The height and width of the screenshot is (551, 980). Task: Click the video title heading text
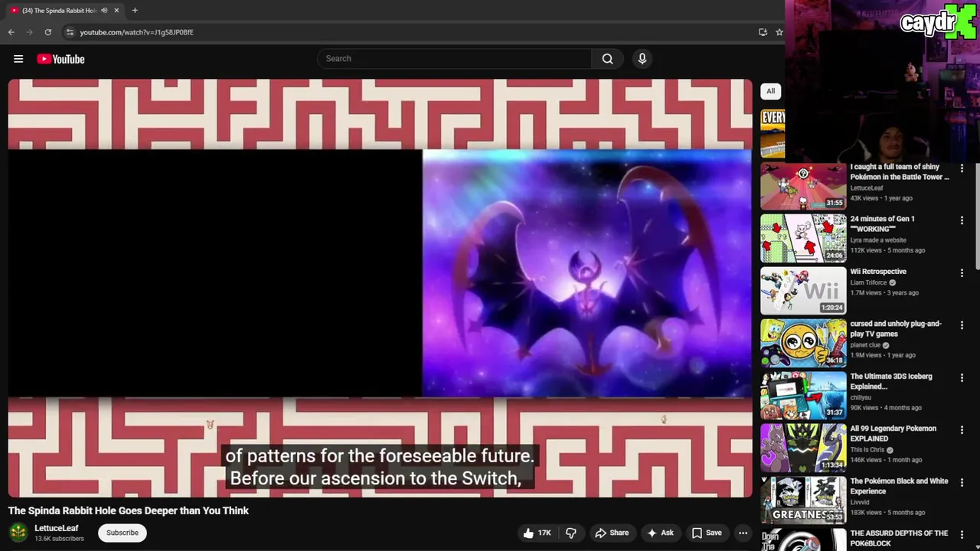(x=129, y=510)
